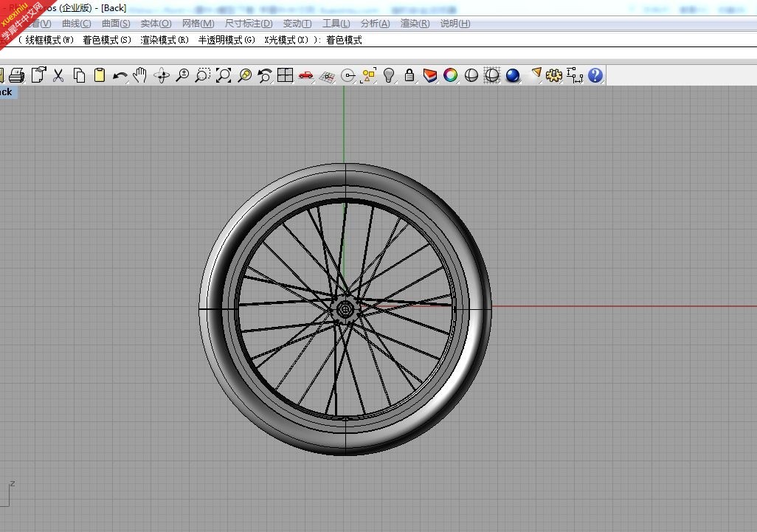Click the Zoom Extents icon

point(223,75)
